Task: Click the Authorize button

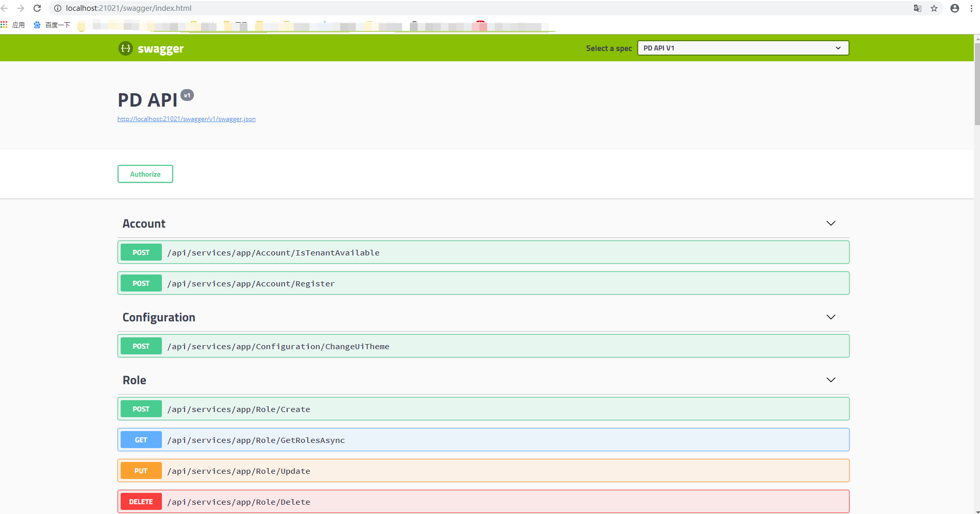Action: coord(145,174)
